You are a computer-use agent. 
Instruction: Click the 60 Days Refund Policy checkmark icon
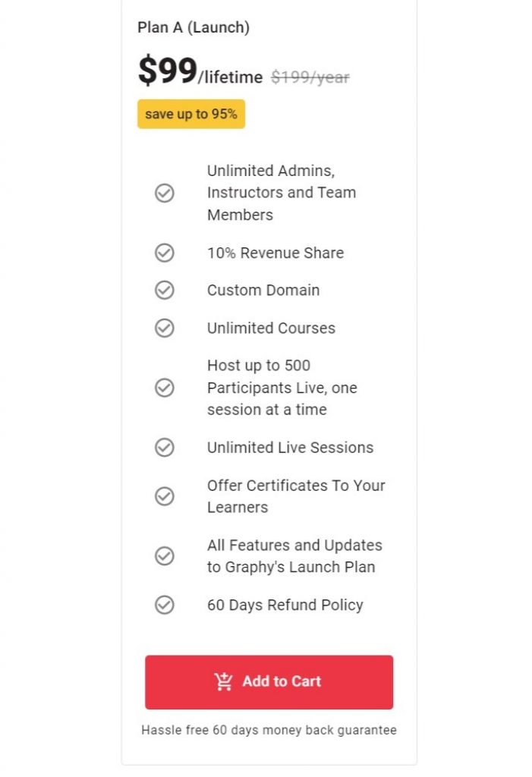(164, 605)
